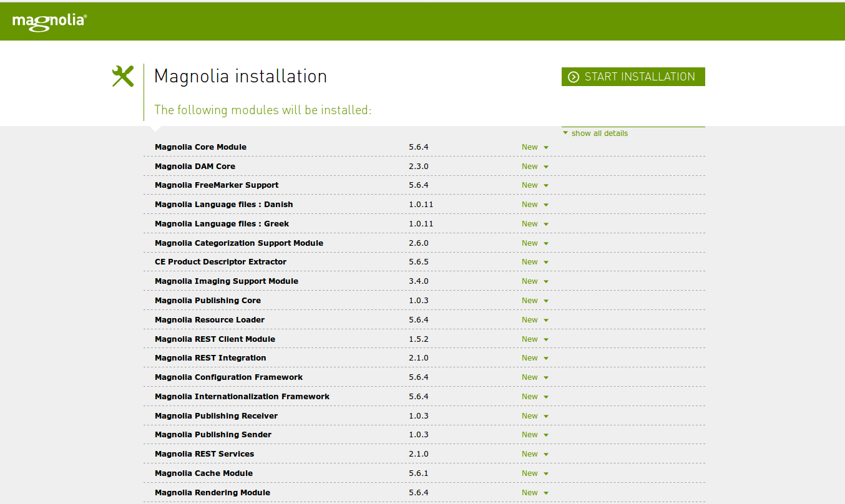Expand details for Language files : Danish

[535, 205]
